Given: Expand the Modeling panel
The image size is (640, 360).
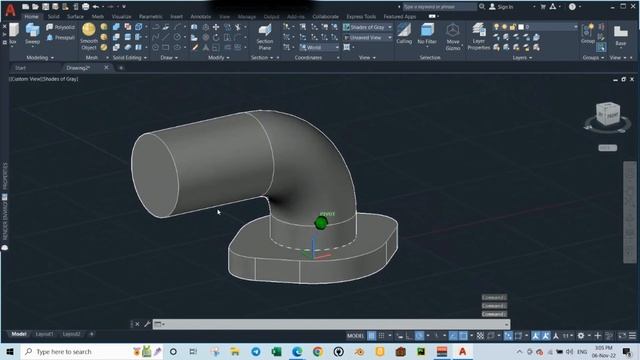Looking at the screenshot, I should pyautogui.click(x=40, y=58).
